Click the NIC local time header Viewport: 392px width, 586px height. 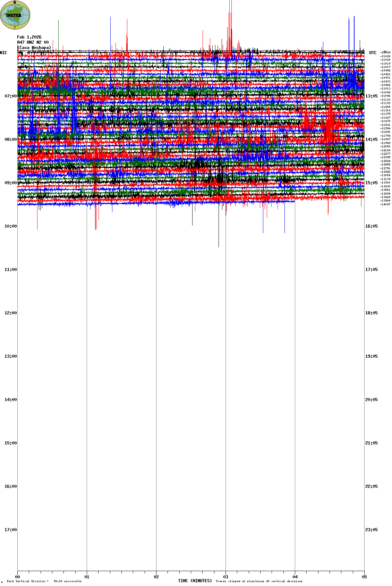coord(3,53)
